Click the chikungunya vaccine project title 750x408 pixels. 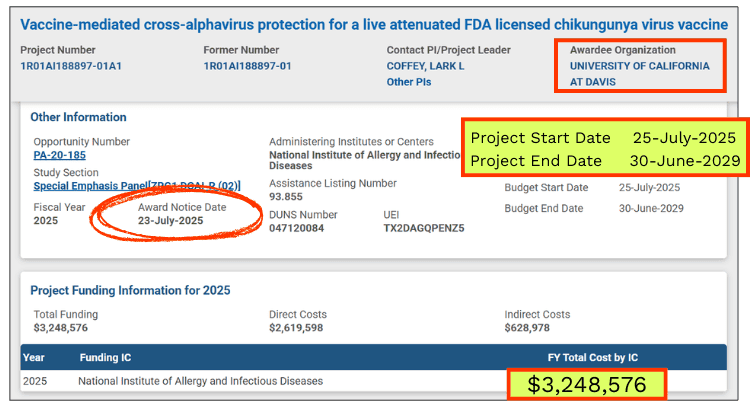(x=373, y=24)
